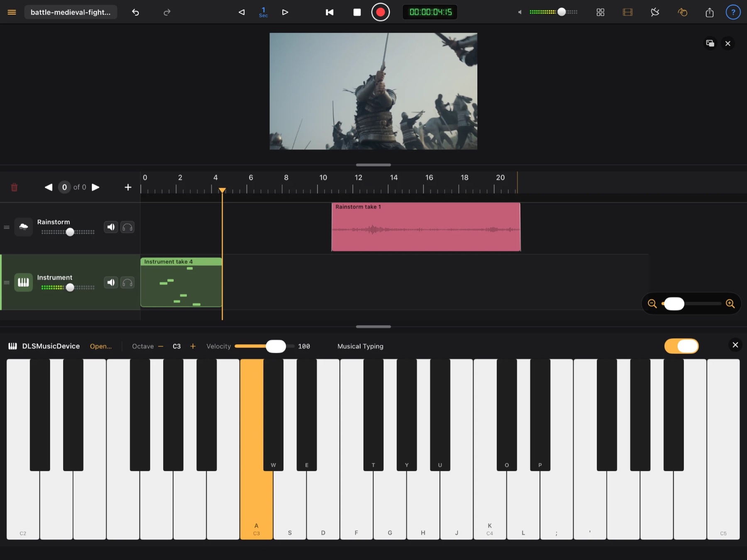Screen dimensions: 747x560
Task: Add a new marker with plus
Action: click(x=128, y=187)
